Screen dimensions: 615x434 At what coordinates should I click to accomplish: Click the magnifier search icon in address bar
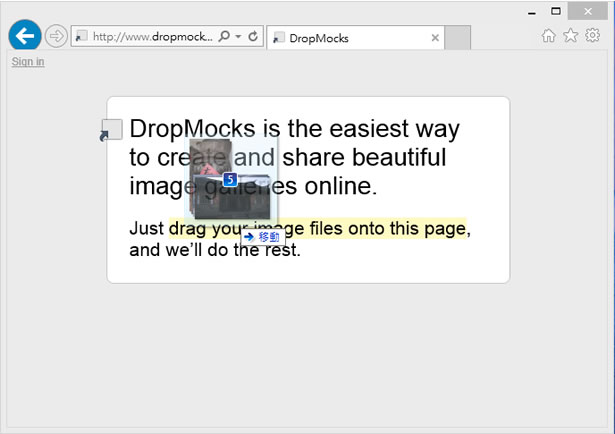coord(224,37)
